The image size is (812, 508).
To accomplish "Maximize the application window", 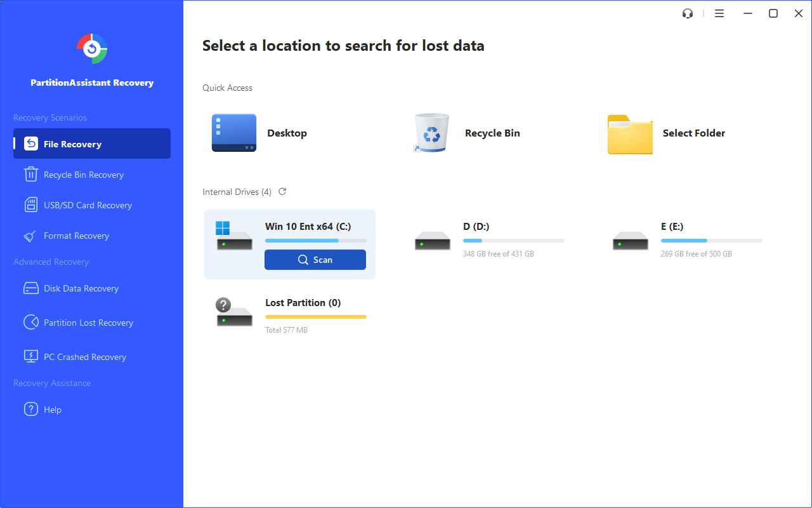I will (773, 13).
